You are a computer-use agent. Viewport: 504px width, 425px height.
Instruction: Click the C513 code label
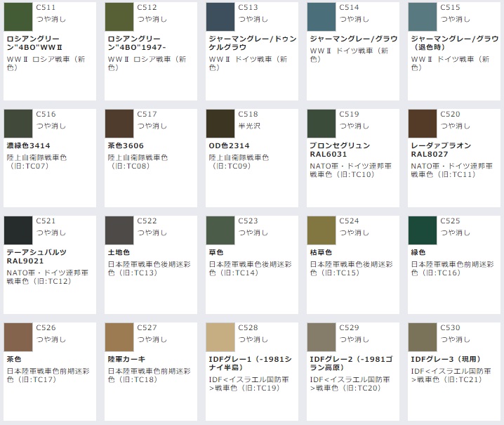pos(248,8)
